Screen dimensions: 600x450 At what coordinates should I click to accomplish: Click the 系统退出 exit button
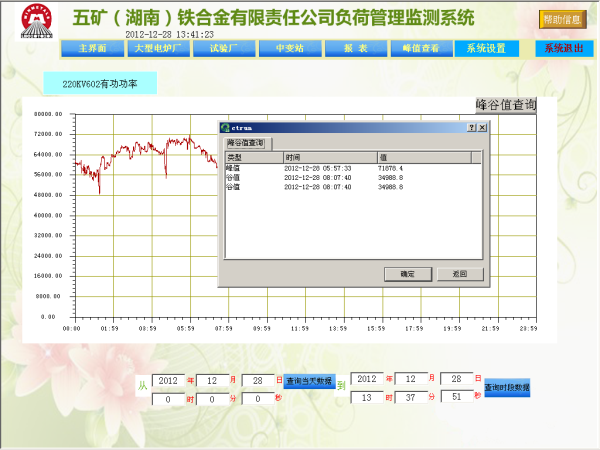click(x=563, y=48)
